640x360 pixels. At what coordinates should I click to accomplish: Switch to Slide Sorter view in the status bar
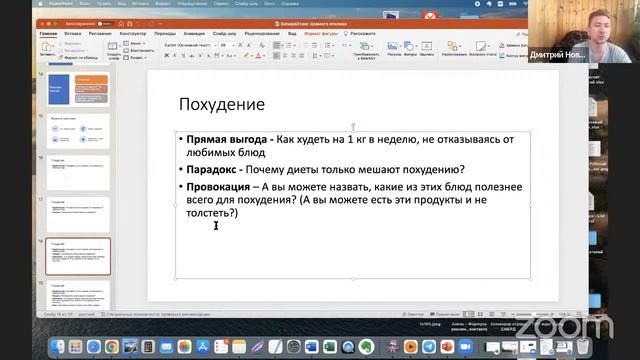pos(480,314)
